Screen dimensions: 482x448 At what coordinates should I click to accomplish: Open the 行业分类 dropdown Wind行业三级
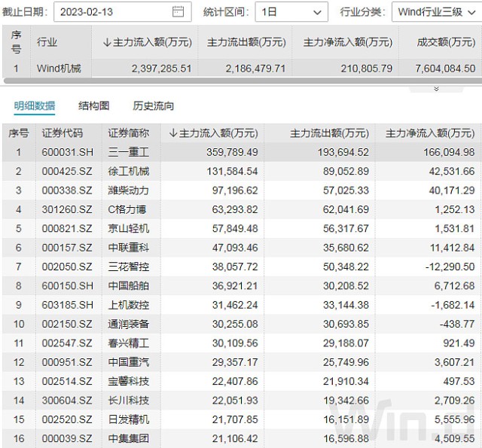tap(437, 12)
